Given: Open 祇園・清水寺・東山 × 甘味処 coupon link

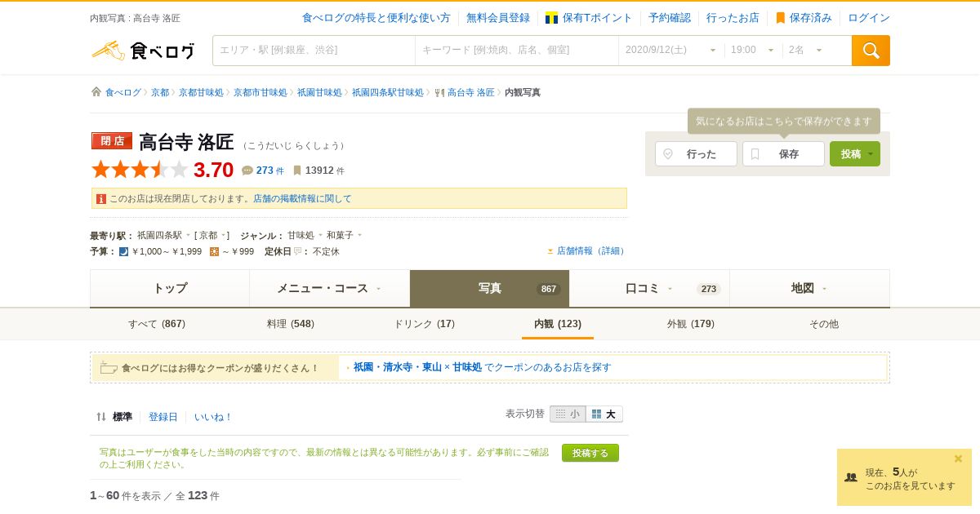Looking at the screenshot, I should pyautogui.click(x=482, y=368).
